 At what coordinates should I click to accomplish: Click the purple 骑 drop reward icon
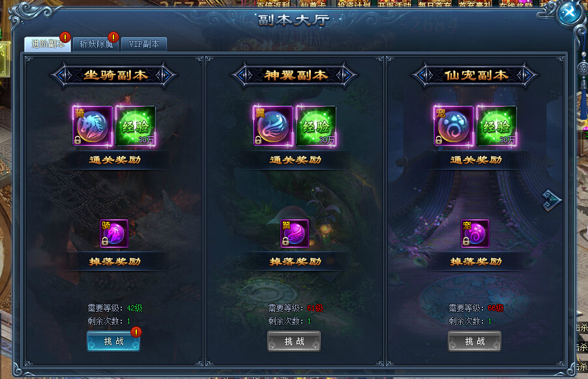coord(114,234)
